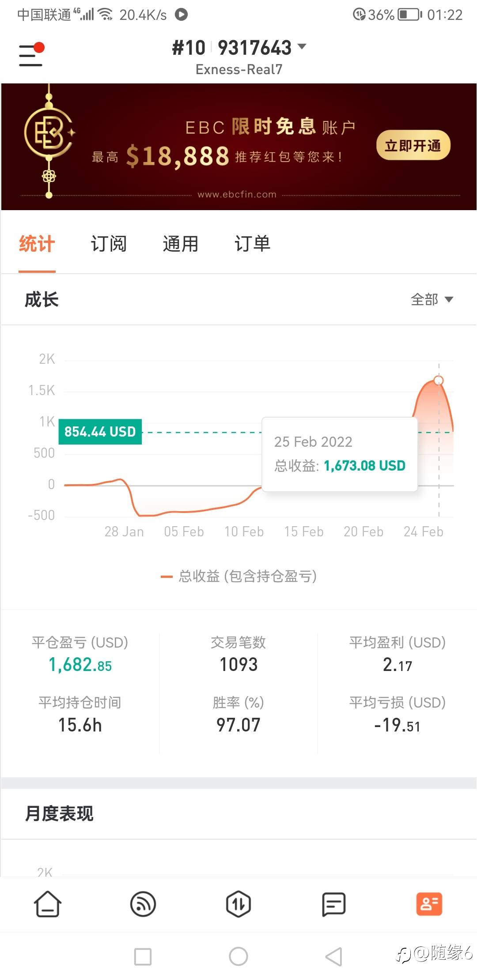Screen dimensions: 477x980
Task: Open the hamburger menu with notification dot
Action: [31, 55]
